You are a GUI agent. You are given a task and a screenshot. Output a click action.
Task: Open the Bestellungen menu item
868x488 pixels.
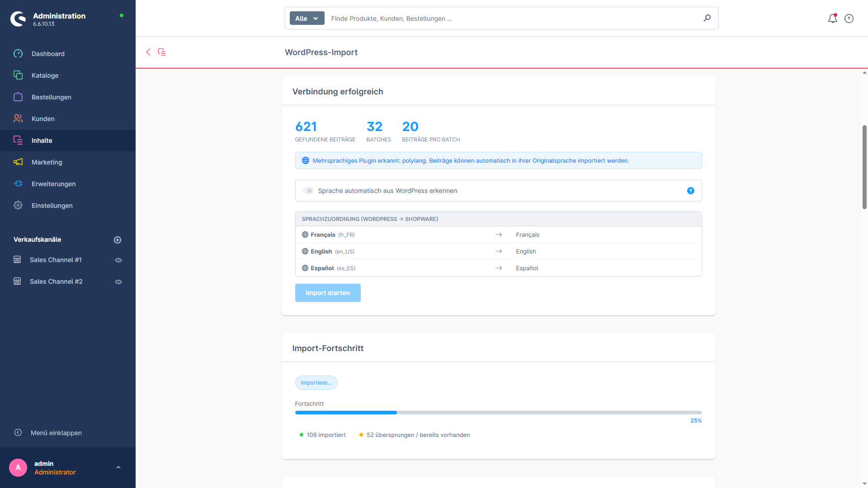pyautogui.click(x=68, y=97)
